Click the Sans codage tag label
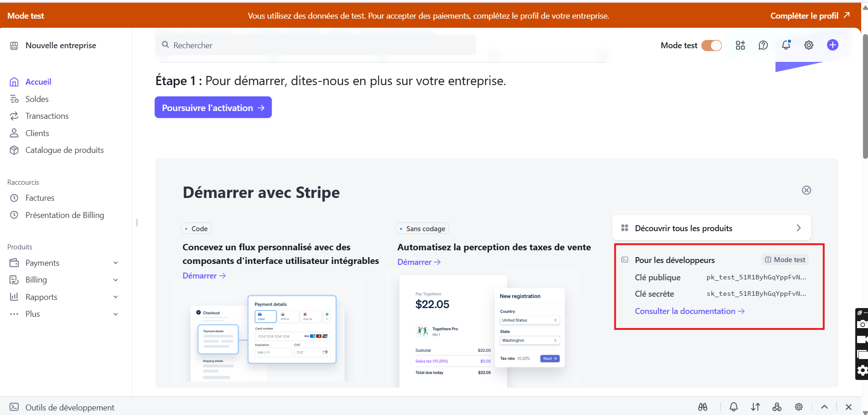 (422, 228)
